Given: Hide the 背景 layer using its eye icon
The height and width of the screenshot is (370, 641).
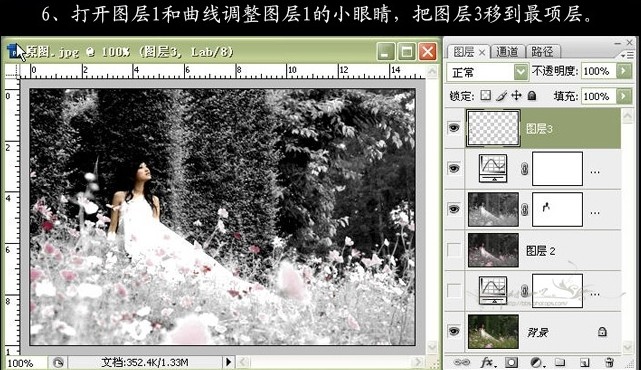Looking at the screenshot, I should coord(454,331).
